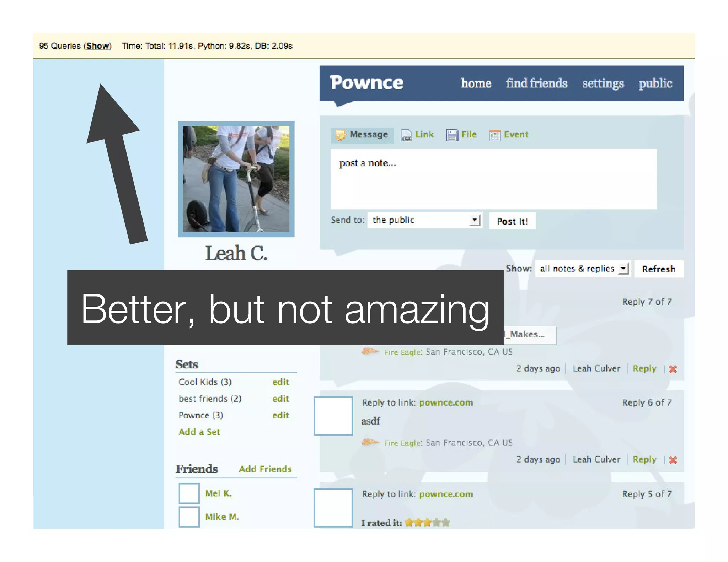728x562 pixels.
Task: Click the avatar beside Reply 5 of 7
Action: click(333, 508)
